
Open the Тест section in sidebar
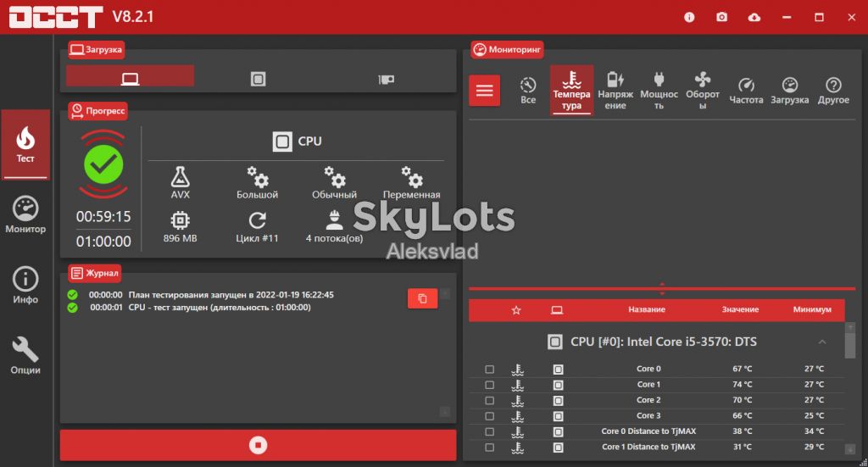(25, 144)
